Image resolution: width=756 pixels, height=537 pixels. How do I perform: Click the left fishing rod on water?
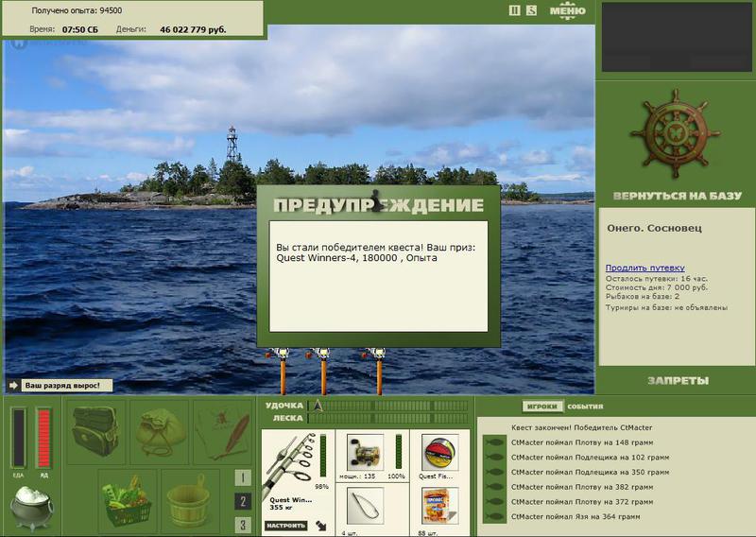coord(283,371)
